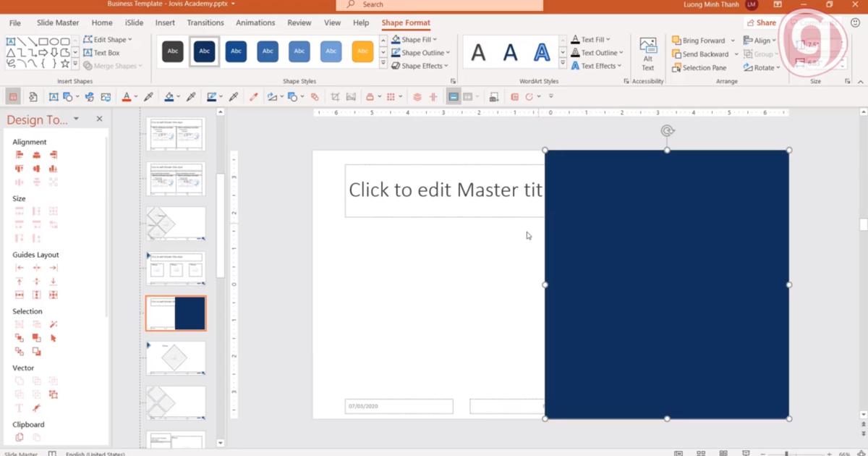Click the Send Backward icon in Arrange
Screen dimensions: 868x456
click(674, 54)
